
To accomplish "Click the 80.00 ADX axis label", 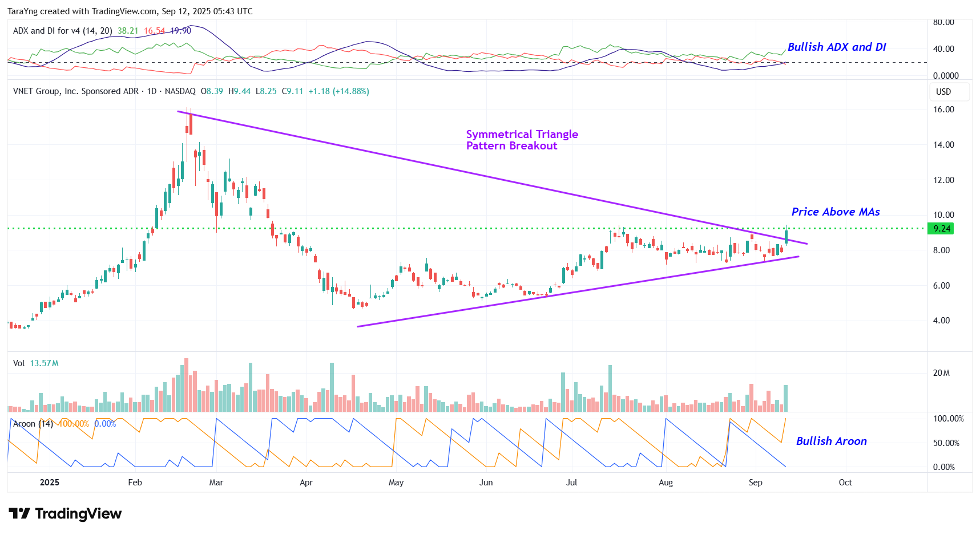I will 943,23.
